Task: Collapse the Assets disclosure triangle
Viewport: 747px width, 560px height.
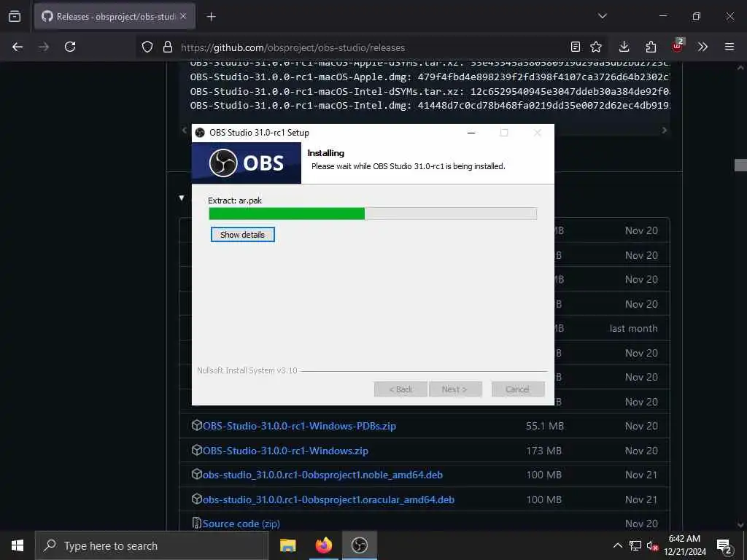Action: point(182,198)
